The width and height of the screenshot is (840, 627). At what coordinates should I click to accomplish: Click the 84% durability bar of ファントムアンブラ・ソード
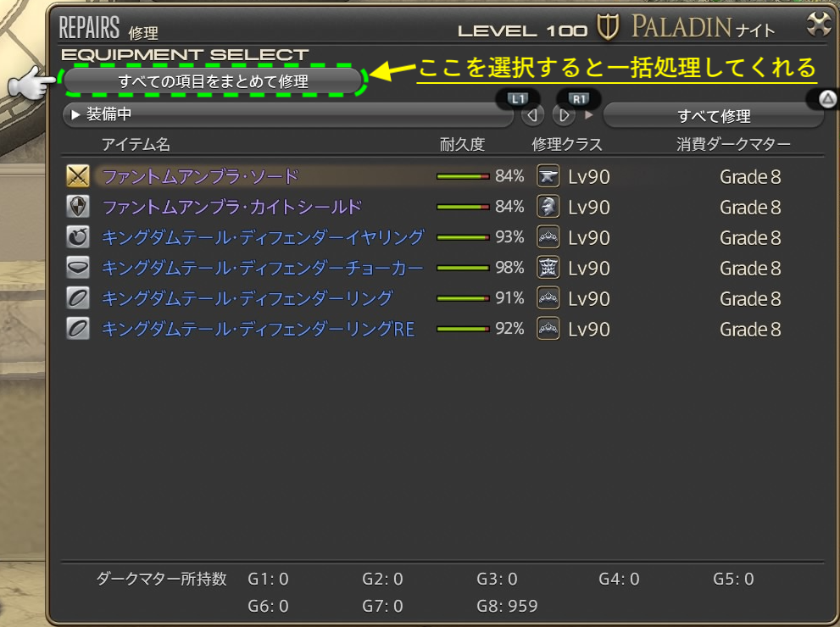[x=463, y=176]
